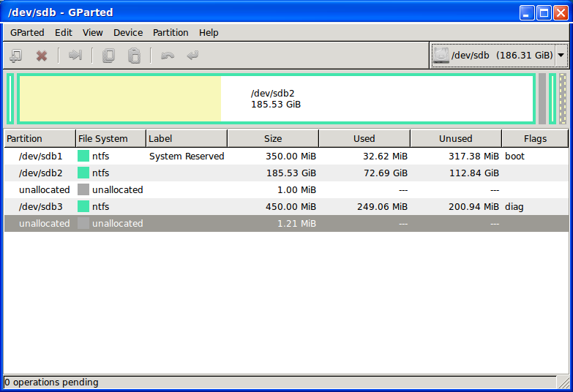This screenshot has width=573, height=392.
Task: Sort by the Size column header
Action: coord(272,138)
